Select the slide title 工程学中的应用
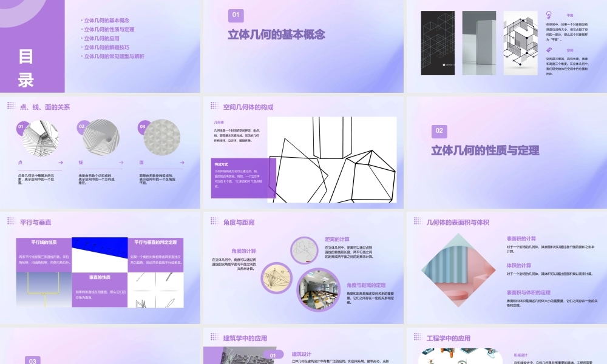The height and width of the screenshot is (364, 607). (x=449, y=339)
